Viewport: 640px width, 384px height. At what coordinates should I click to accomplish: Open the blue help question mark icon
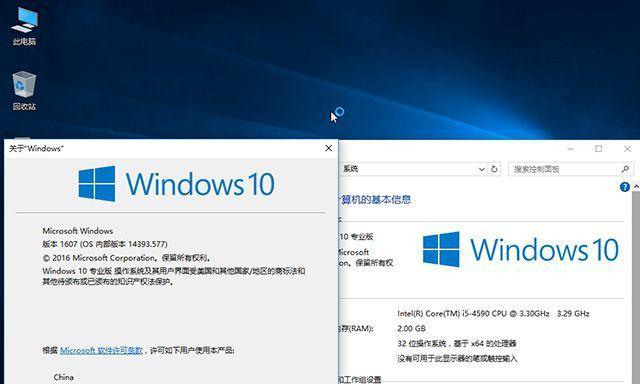click(624, 187)
